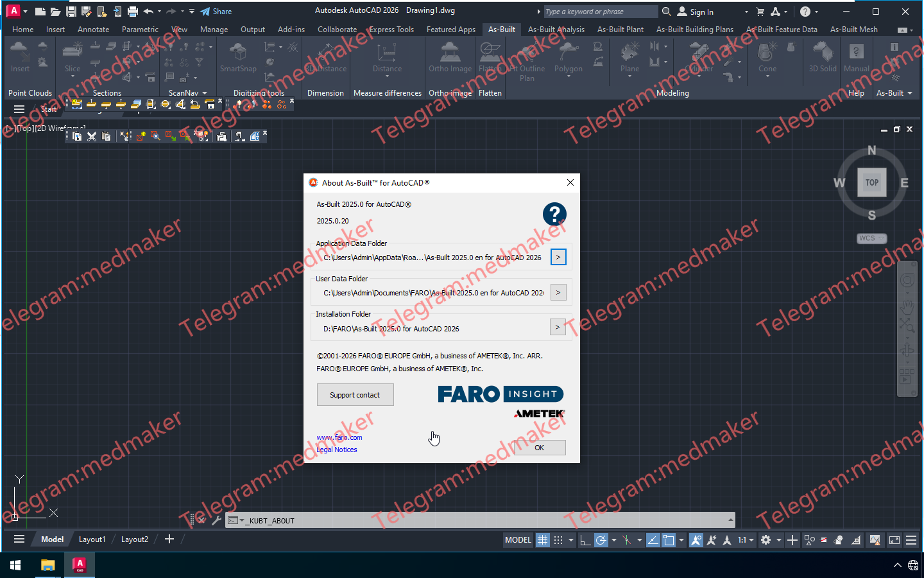Click the globe icon in the system tray
924x578 pixels.
point(913,565)
